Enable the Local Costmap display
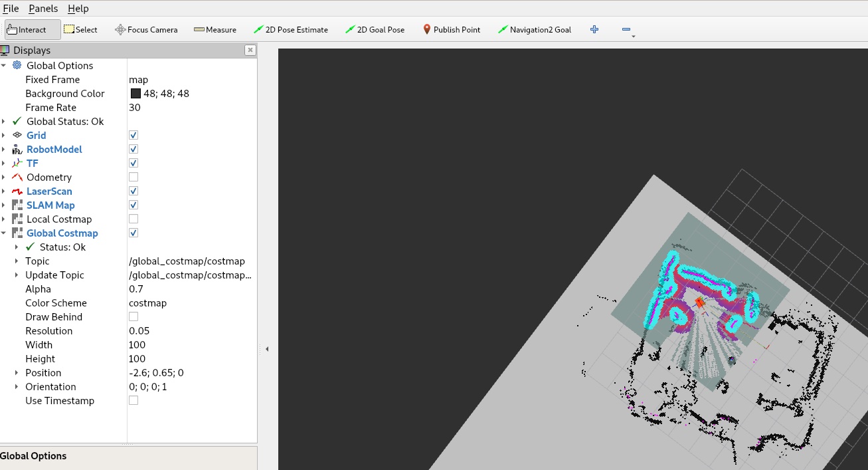This screenshot has width=868, height=470. click(x=133, y=219)
